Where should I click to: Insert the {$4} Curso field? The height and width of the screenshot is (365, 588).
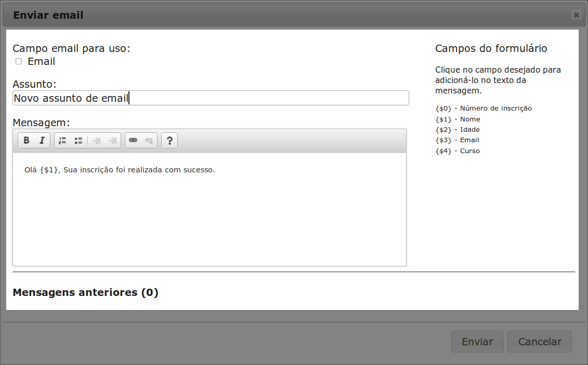[458, 151]
